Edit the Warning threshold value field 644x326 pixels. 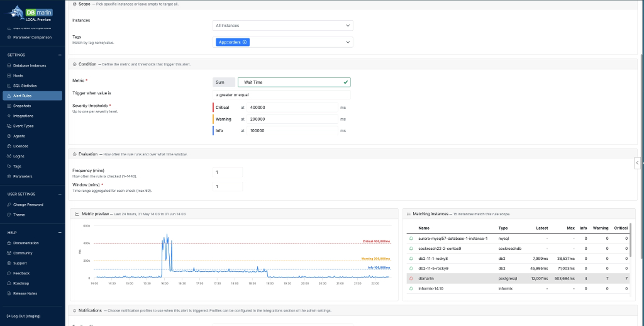[x=292, y=119]
